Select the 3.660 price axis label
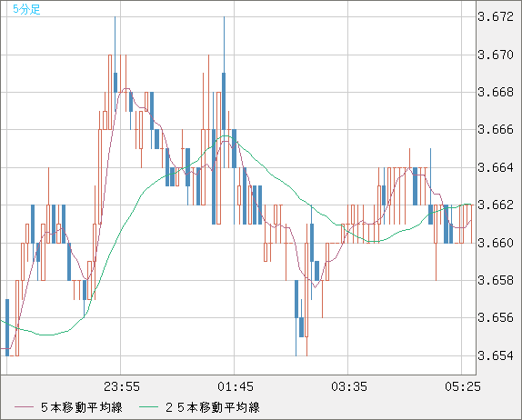The height and width of the screenshot is (420, 522). (x=496, y=243)
